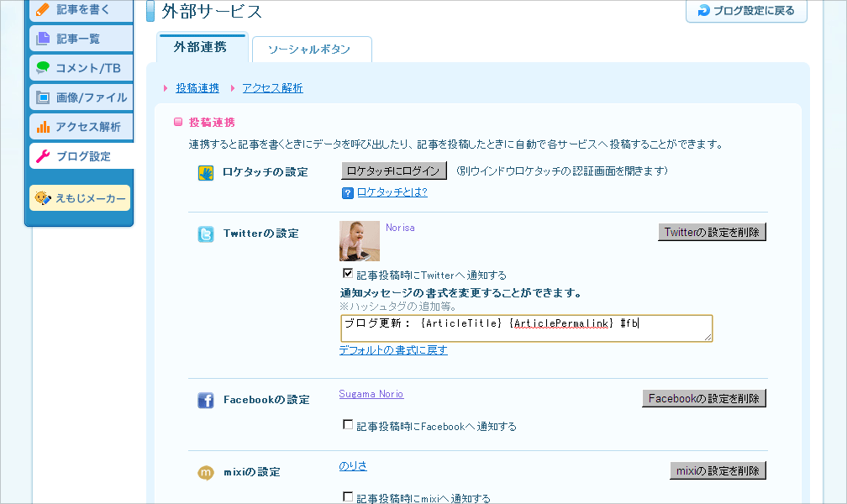The height and width of the screenshot is (504, 847).
Task: Open the のりさ mixi profile link
Action: pyautogui.click(x=353, y=465)
